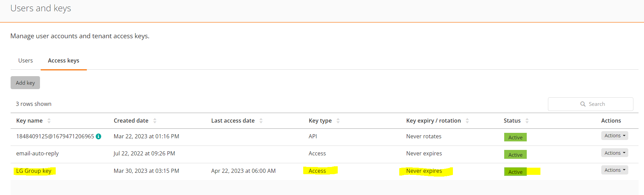Select the Access keys tab
Viewport: 644px width, 195px height.
tap(64, 60)
